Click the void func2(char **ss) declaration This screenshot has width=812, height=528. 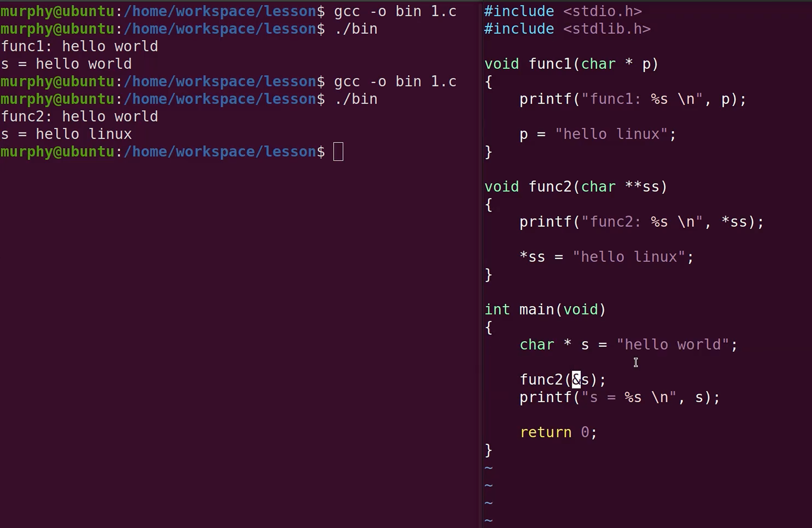point(575,187)
